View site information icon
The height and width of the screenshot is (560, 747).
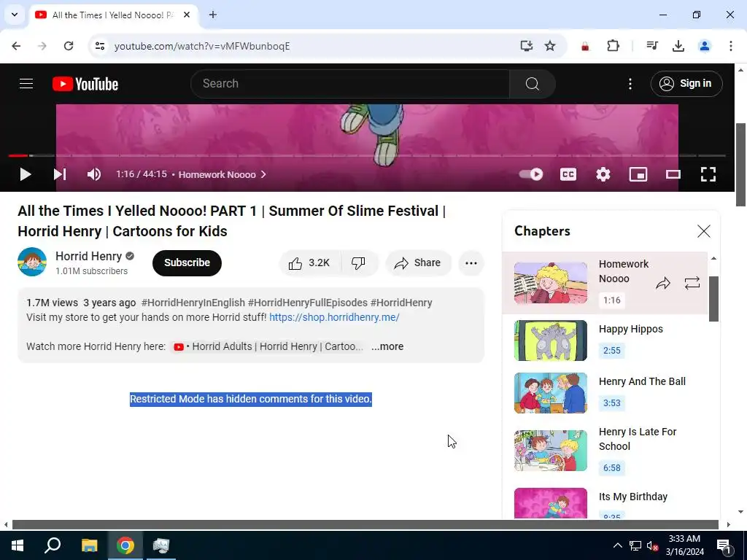[99, 46]
